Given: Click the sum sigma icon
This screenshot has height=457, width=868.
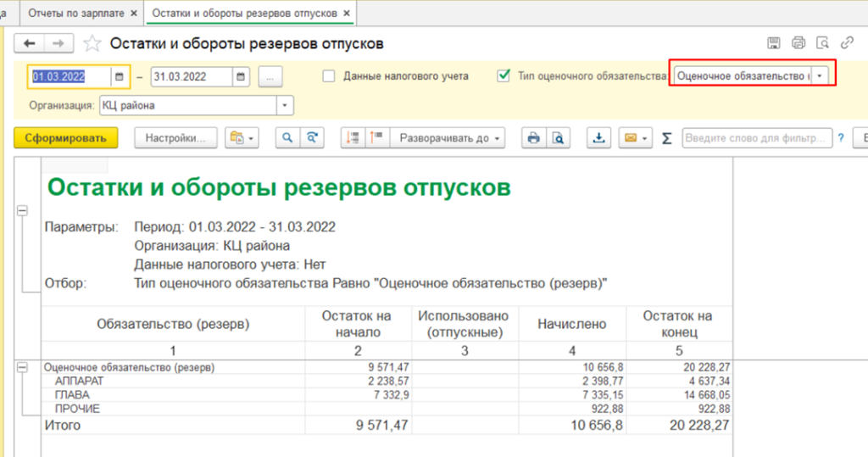Looking at the screenshot, I should click(666, 138).
